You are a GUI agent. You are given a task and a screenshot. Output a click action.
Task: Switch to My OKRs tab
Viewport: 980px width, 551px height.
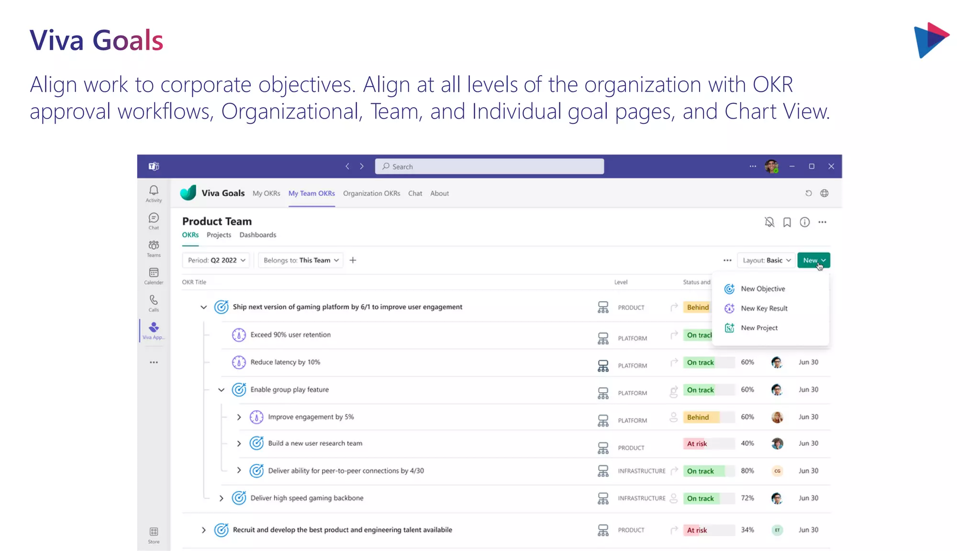click(x=267, y=193)
